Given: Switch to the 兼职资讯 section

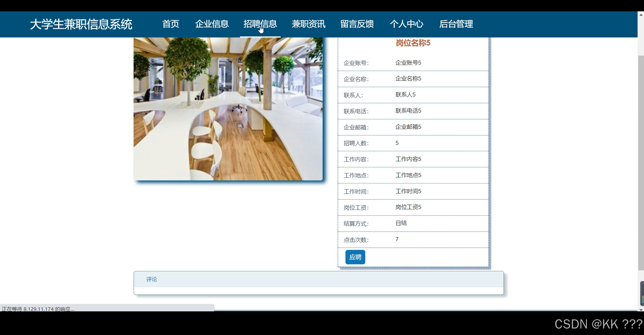Looking at the screenshot, I should tap(308, 24).
